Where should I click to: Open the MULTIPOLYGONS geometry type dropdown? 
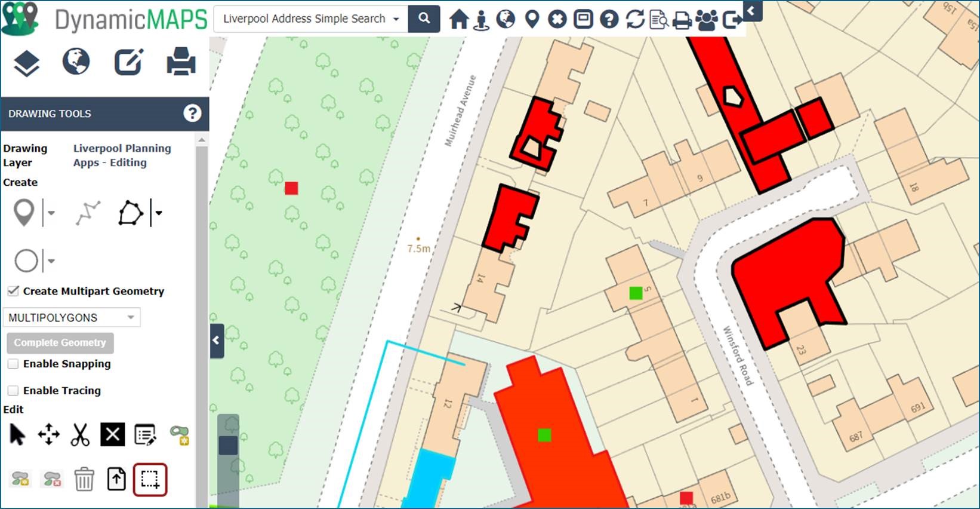point(72,317)
